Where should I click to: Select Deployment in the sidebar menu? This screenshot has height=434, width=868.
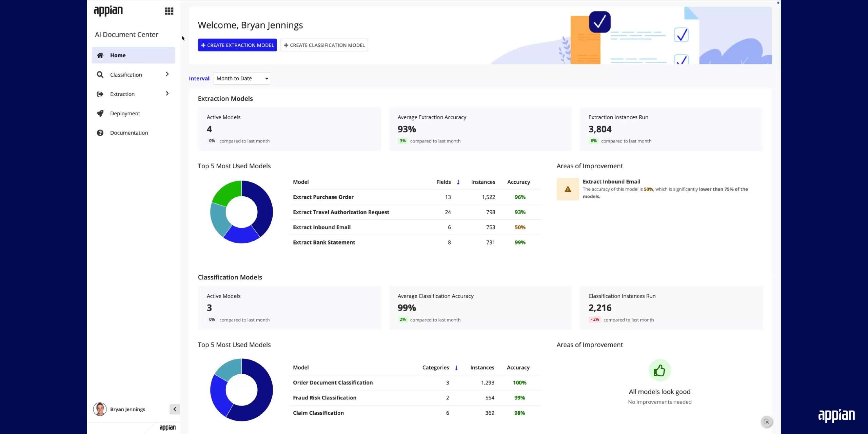coord(125,113)
